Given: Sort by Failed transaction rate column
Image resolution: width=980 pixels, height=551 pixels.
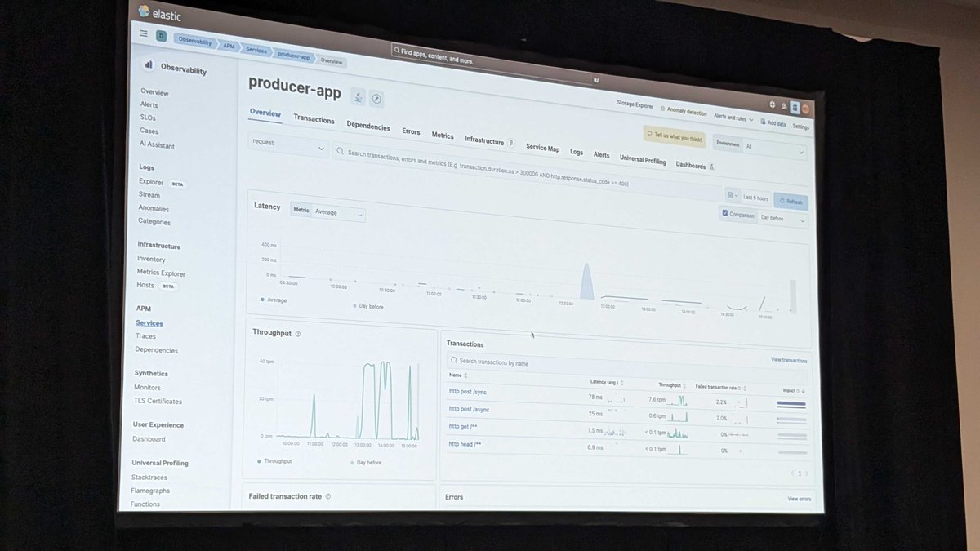Looking at the screenshot, I should [x=721, y=387].
